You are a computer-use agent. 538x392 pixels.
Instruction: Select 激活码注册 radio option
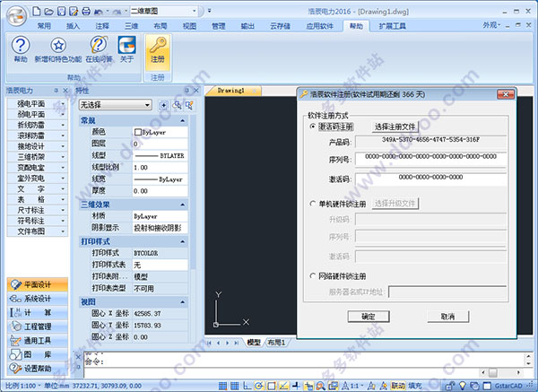tap(313, 126)
